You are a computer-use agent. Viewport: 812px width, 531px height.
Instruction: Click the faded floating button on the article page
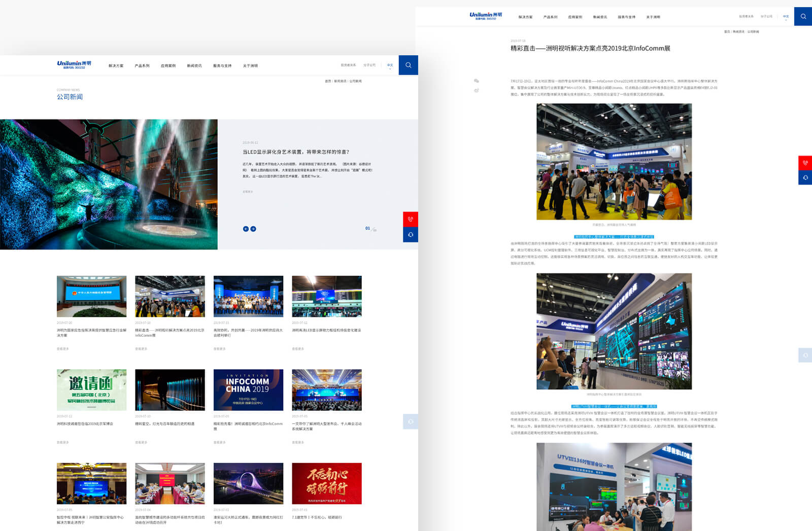click(805, 355)
